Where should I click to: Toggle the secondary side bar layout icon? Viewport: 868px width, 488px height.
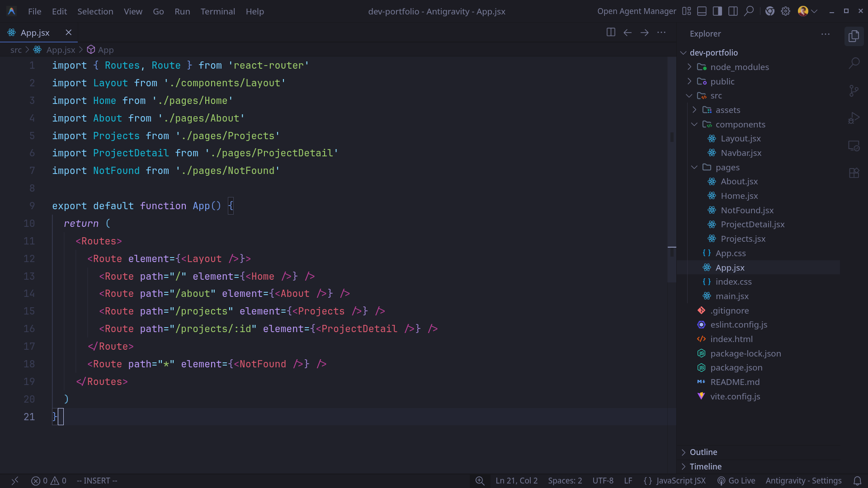(x=733, y=11)
